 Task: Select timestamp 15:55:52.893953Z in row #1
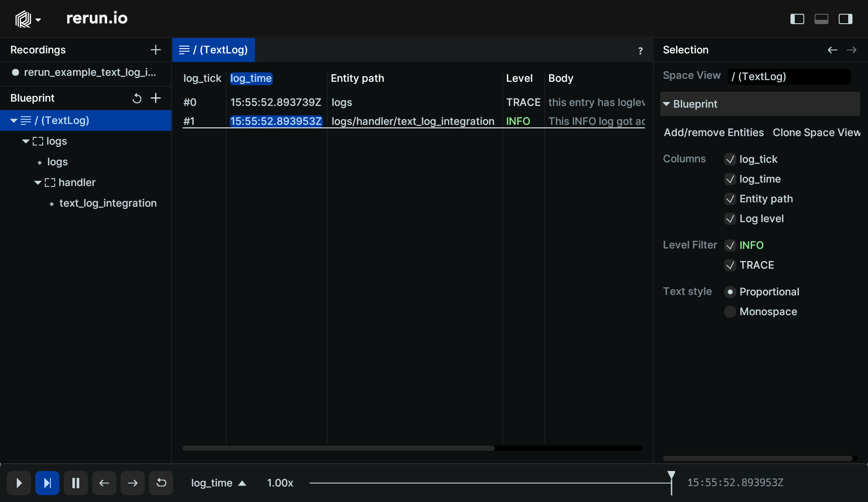pyautogui.click(x=276, y=121)
